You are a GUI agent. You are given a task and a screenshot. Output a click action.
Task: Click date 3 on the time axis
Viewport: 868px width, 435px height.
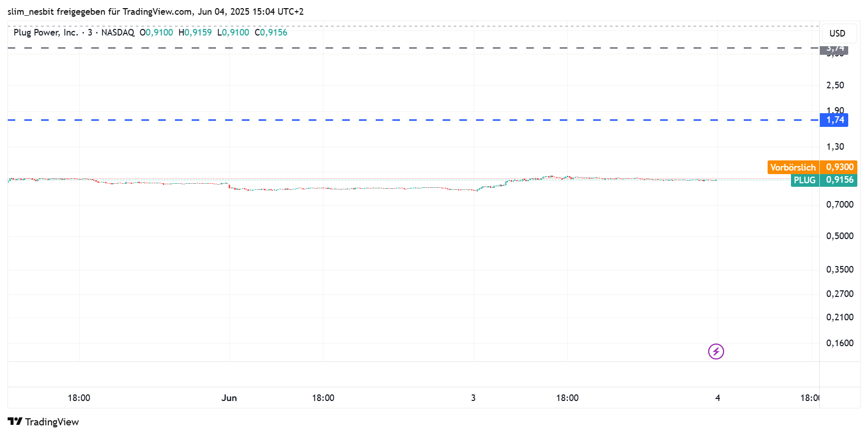(473, 398)
